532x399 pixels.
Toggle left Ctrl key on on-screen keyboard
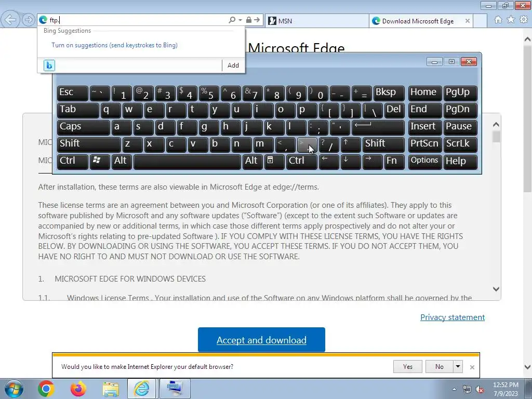(73, 162)
